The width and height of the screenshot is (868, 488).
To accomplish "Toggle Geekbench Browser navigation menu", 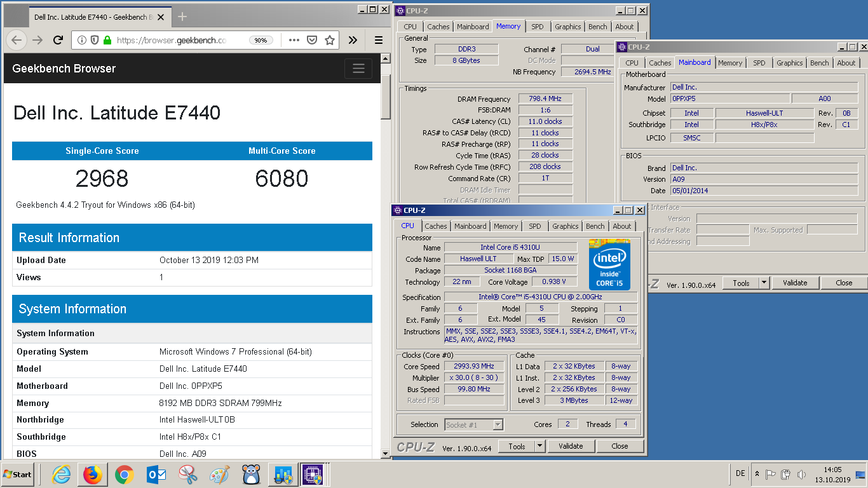I will (x=358, y=69).
